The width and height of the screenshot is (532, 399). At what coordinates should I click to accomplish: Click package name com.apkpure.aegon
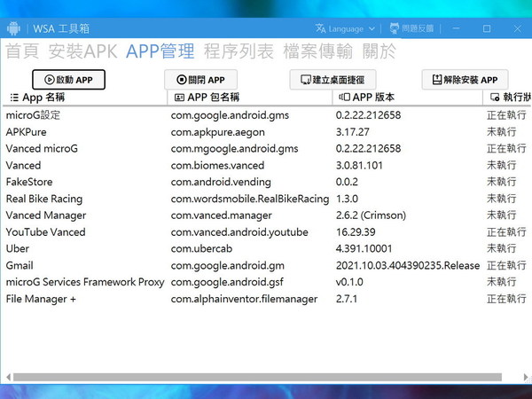(218, 132)
